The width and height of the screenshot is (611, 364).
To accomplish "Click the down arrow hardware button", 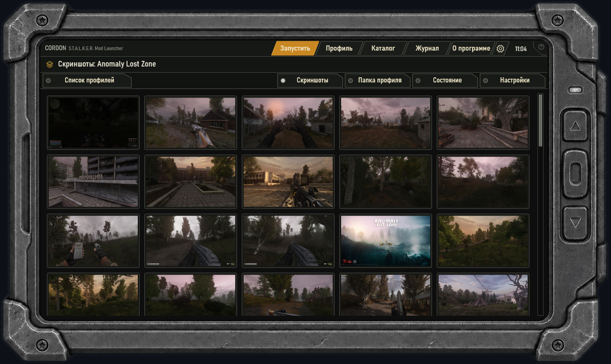I will [575, 223].
